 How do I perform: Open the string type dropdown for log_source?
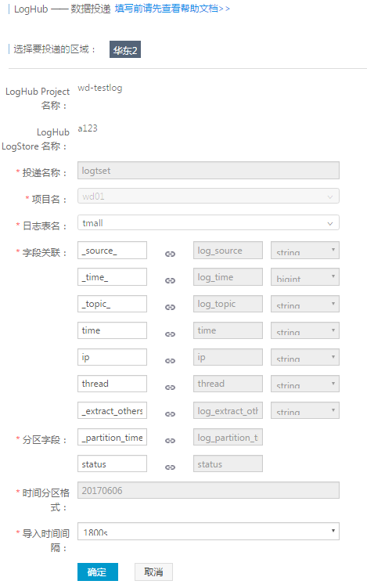(x=305, y=251)
